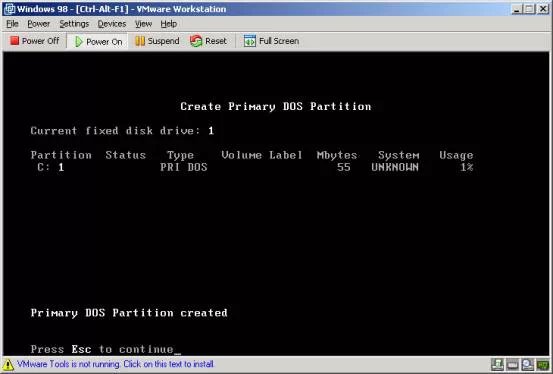553x374 pixels.
Task: Open the File menu
Action: pos(12,24)
